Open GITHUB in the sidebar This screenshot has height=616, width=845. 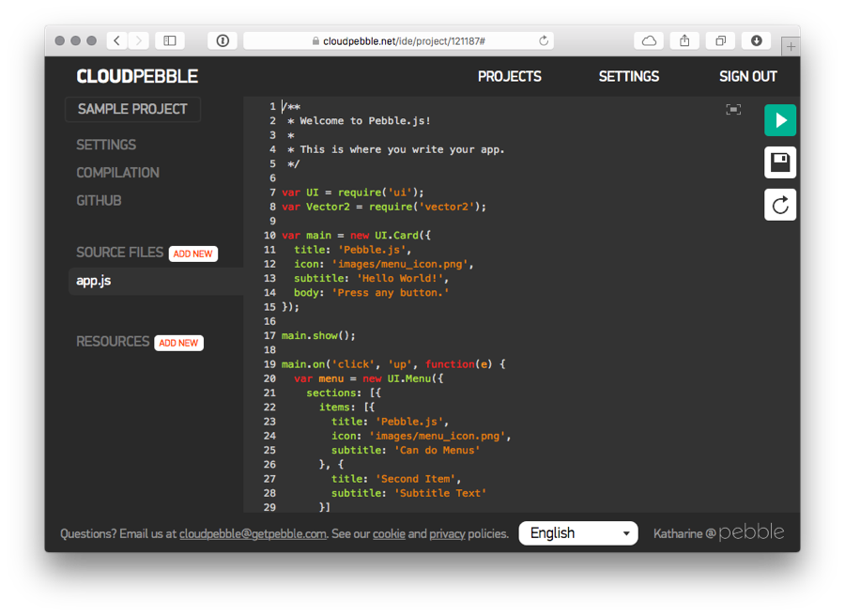pos(99,201)
